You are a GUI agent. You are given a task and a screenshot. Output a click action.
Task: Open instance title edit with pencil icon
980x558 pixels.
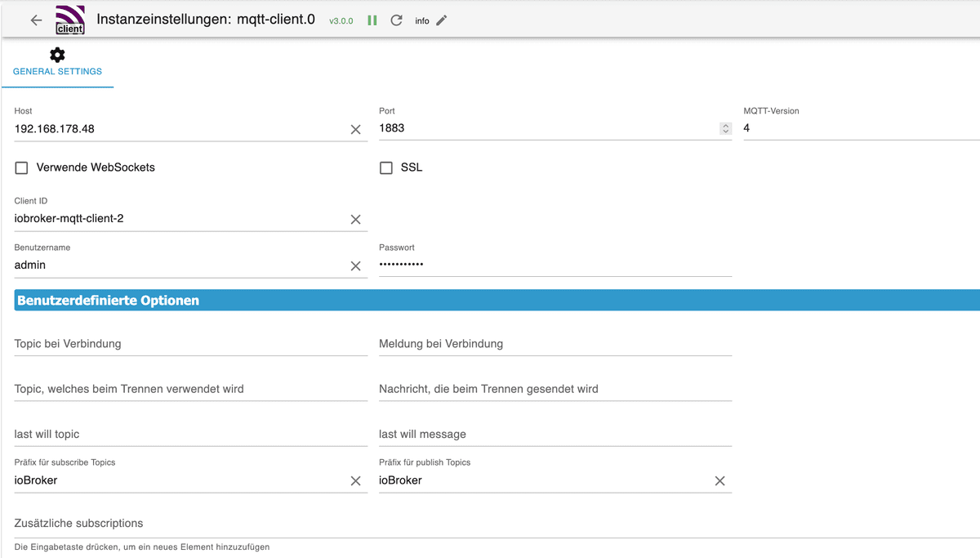tap(442, 20)
